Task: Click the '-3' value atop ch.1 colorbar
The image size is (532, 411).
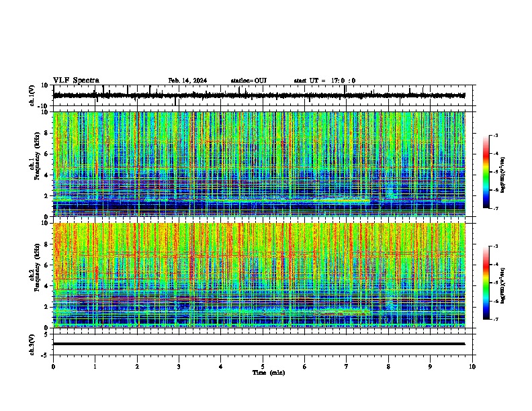Action: coord(495,135)
